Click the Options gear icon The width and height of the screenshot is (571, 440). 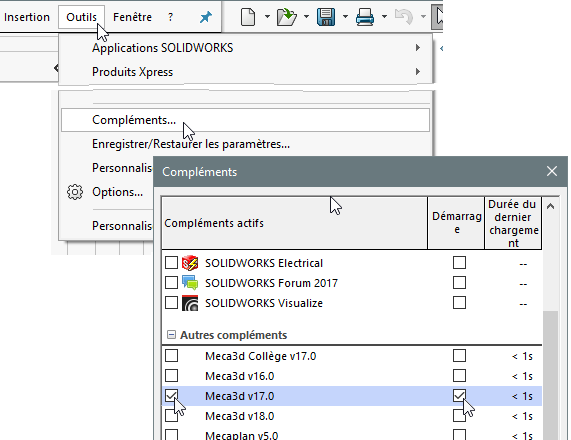[75, 192]
